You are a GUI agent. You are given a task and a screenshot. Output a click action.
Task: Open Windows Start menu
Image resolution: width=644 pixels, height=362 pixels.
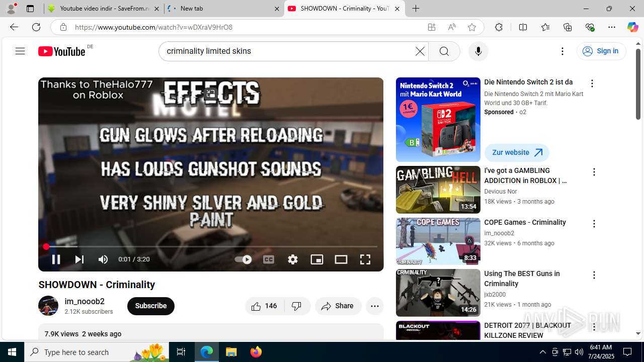[x=12, y=352]
